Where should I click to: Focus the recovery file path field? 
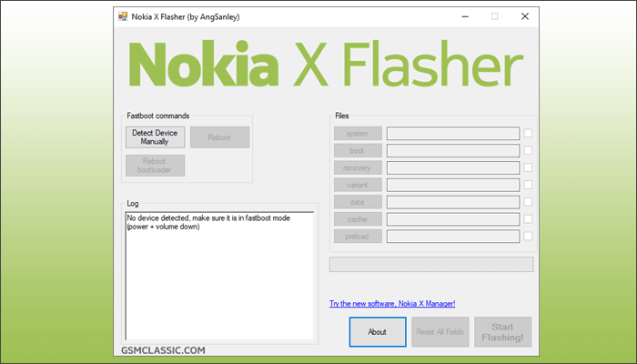click(x=453, y=167)
